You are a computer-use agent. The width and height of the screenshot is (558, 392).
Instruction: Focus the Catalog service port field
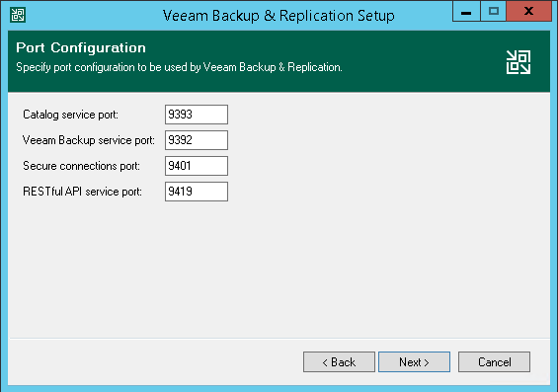(x=197, y=115)
